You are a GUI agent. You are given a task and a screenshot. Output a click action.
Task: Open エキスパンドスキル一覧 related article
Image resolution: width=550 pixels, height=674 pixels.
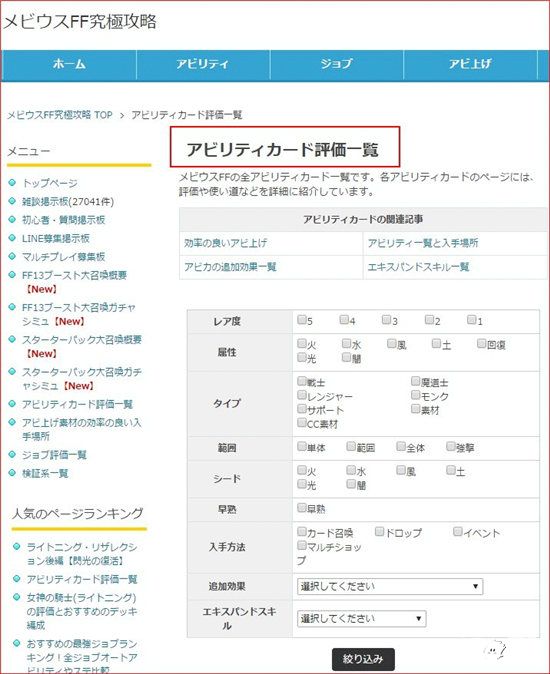point(419,267)
